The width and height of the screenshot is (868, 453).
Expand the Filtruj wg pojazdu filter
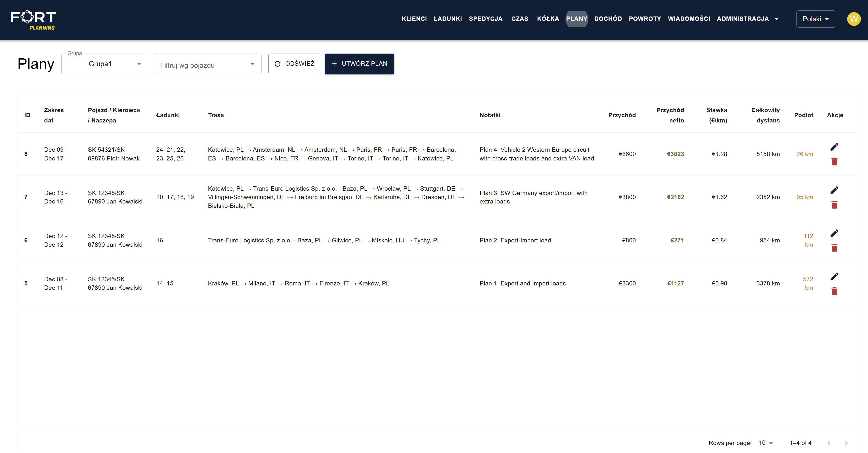tap(207, 64)
